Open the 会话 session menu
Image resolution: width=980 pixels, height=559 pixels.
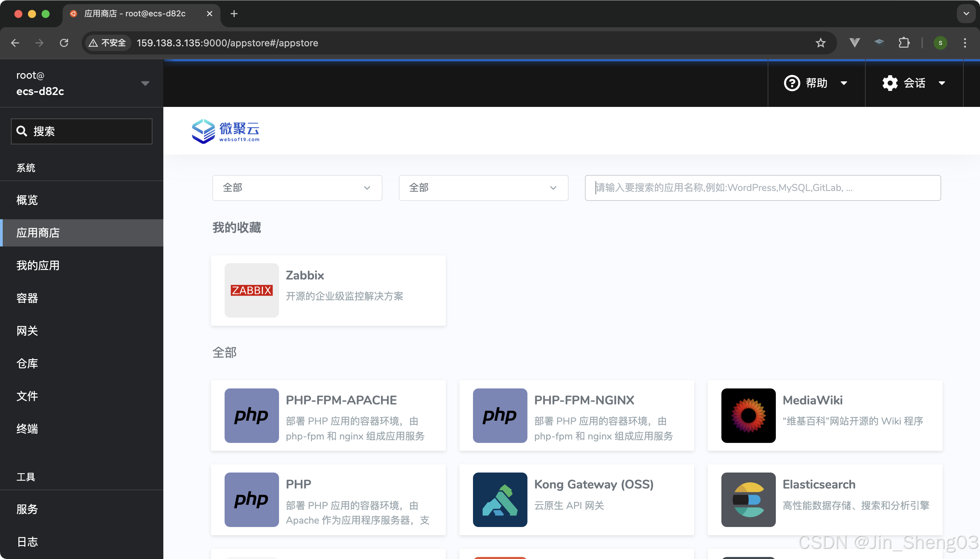[x=914, y=83]
